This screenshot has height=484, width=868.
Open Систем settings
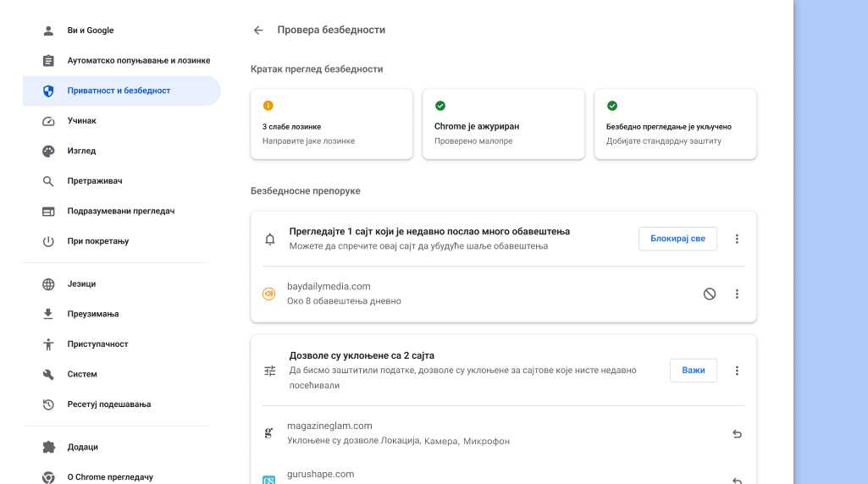(122, 375)
